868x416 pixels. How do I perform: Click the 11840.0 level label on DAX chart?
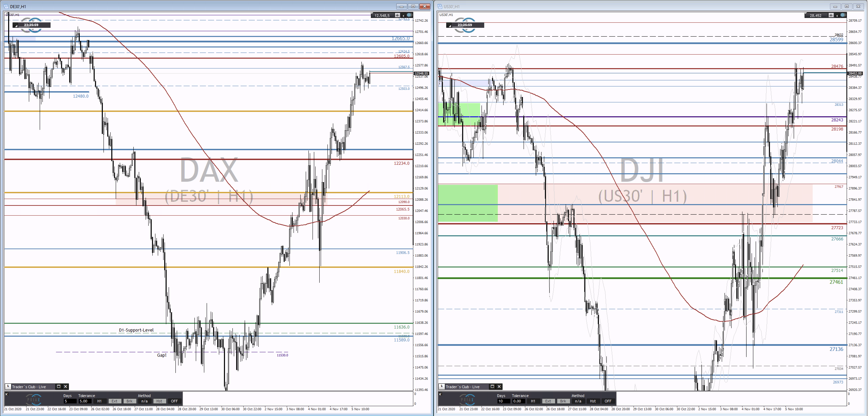coord(402,271)
